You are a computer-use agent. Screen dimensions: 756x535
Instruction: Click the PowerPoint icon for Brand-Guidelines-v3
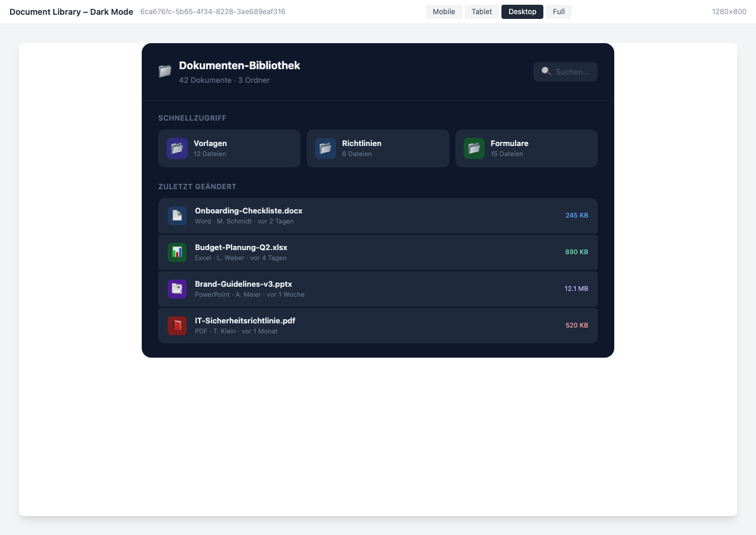(x=177, y=289)
